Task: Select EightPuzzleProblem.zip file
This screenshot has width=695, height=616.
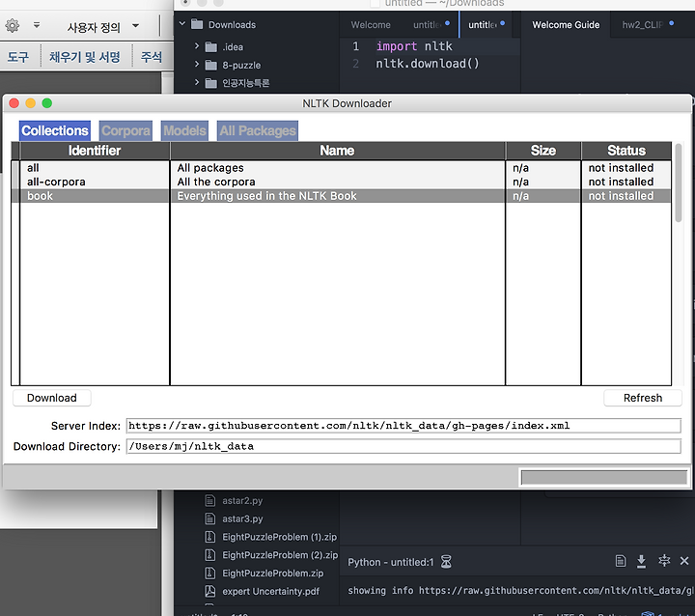Action: (273, 574)
